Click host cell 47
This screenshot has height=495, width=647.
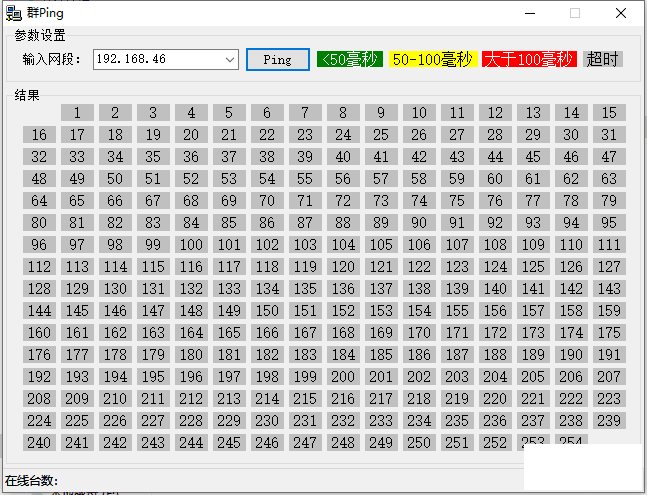609,157
